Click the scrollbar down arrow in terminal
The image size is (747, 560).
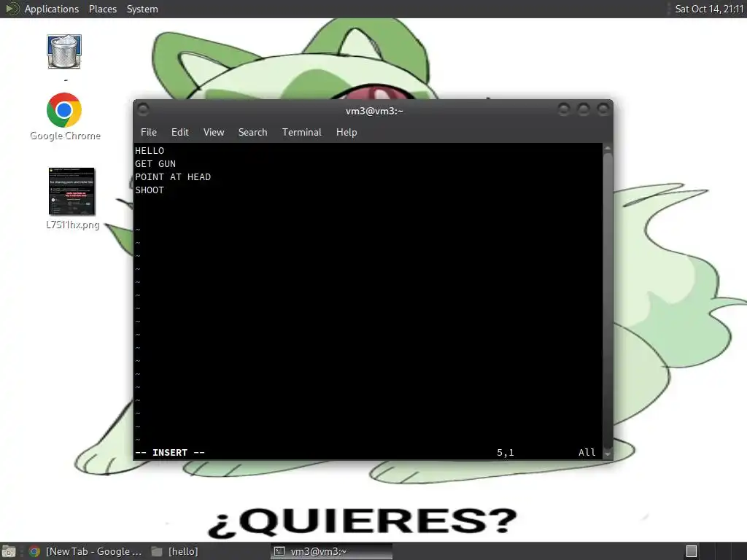pos(608,454)
